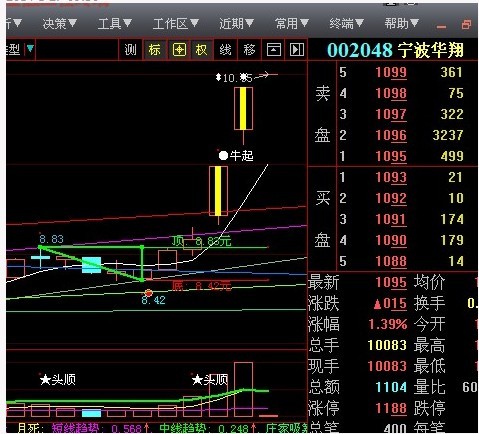Image resolution: width=479 pixels, height=434 pixels.
Task: Select the 线 drawing tool button
Action: tap(225, 50)
